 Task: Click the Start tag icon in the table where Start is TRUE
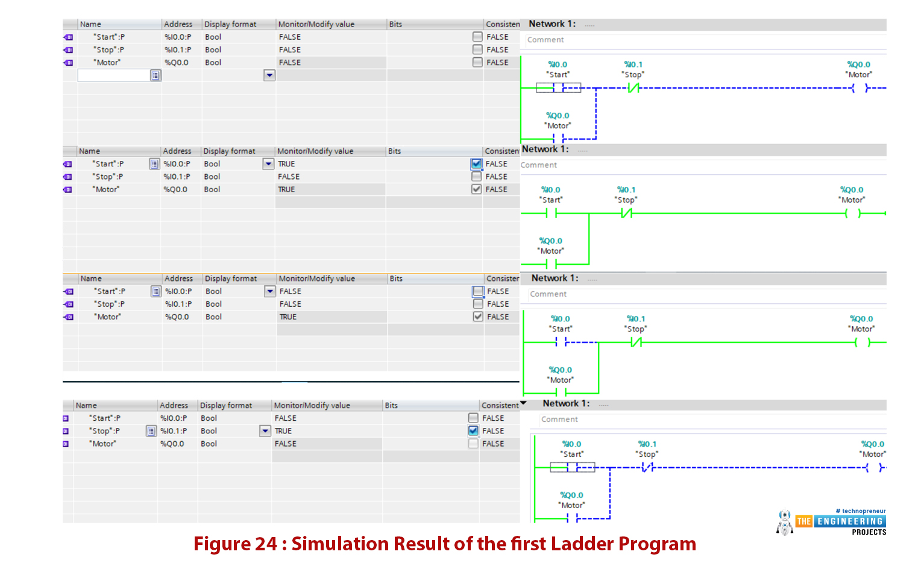tap(68, 164)
